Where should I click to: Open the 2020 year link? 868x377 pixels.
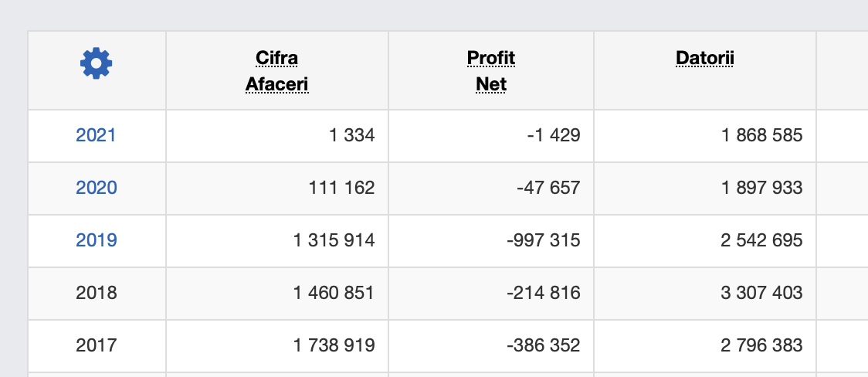(x=97, y=188)
